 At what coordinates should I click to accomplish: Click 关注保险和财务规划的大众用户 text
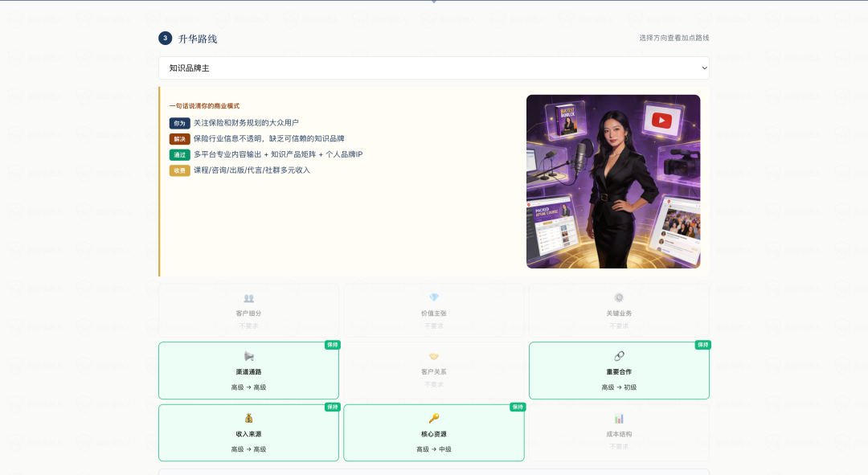click(x=246, y=123)
